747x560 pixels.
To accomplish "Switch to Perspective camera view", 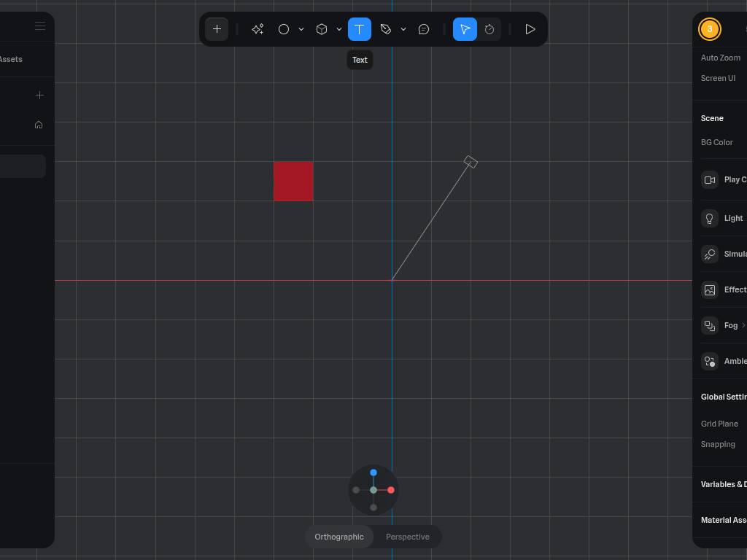I will point(407,537).
